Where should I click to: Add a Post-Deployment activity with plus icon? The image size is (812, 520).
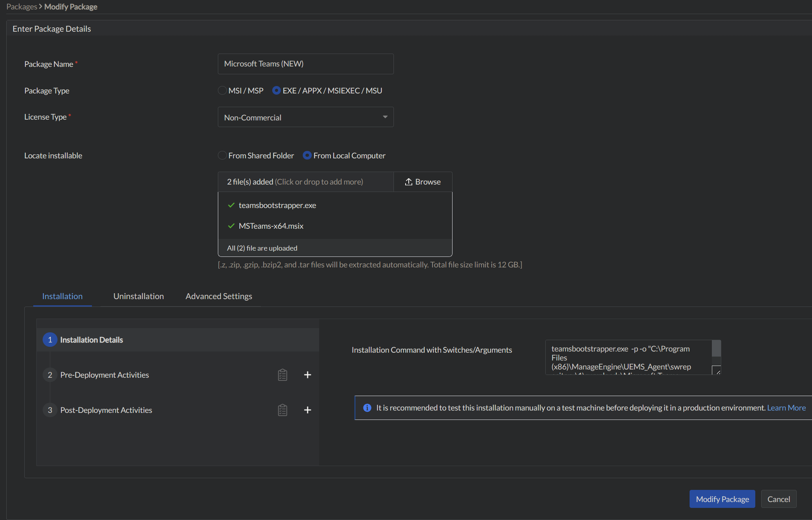307,410
